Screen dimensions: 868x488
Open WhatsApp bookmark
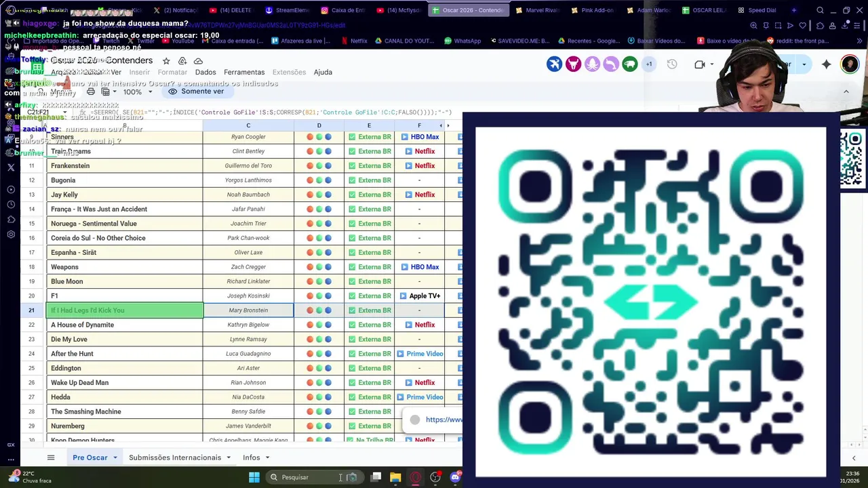click(x=462, y=41)
